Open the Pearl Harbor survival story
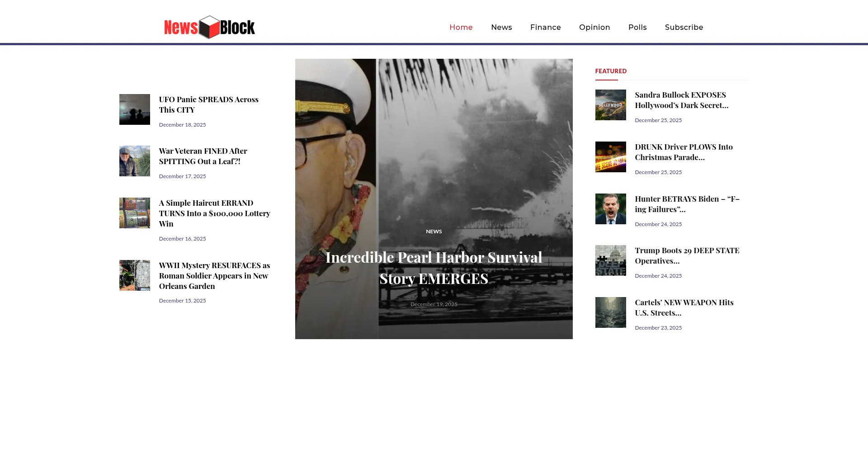The height and width of the screenshot is (449, 868). click(x=433, y=267)
